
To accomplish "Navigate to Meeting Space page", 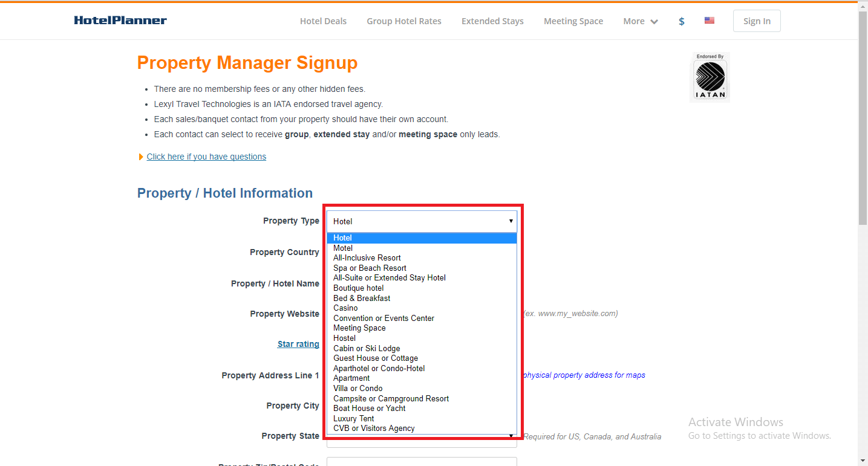I will (573, 21).
